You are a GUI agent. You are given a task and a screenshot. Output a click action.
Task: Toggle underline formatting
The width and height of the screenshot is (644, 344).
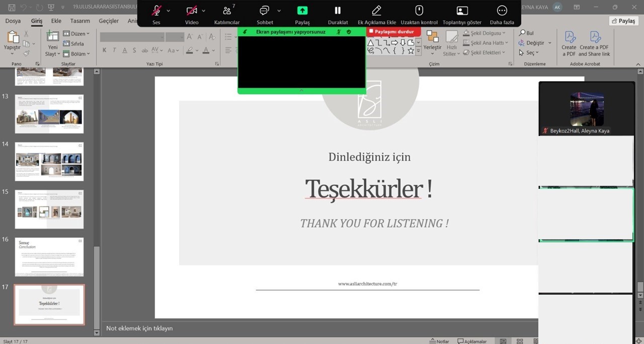[124, 50]
